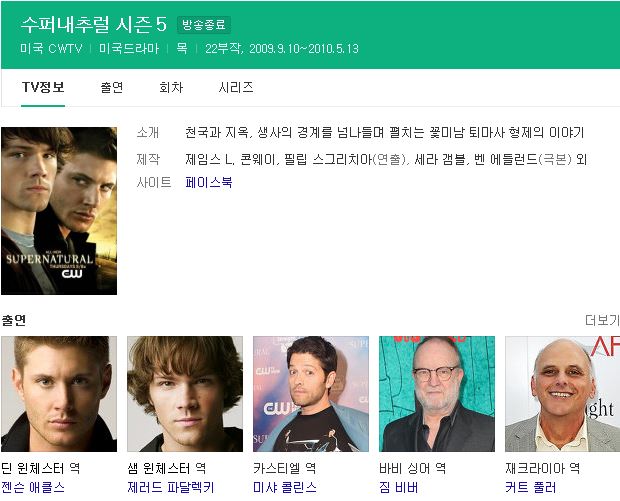
Task: Open 젠슨 애클스 actor photo
Action: tap(59, 394)
